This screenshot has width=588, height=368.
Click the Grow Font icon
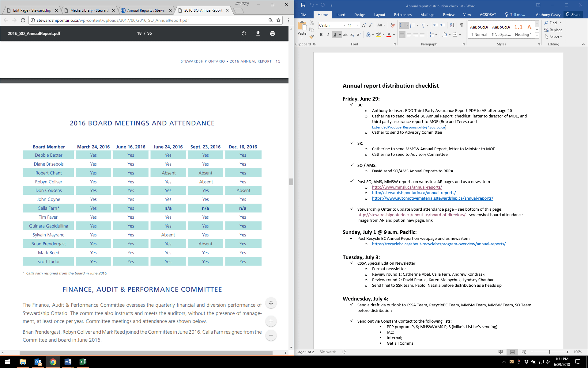pos(364,25)
